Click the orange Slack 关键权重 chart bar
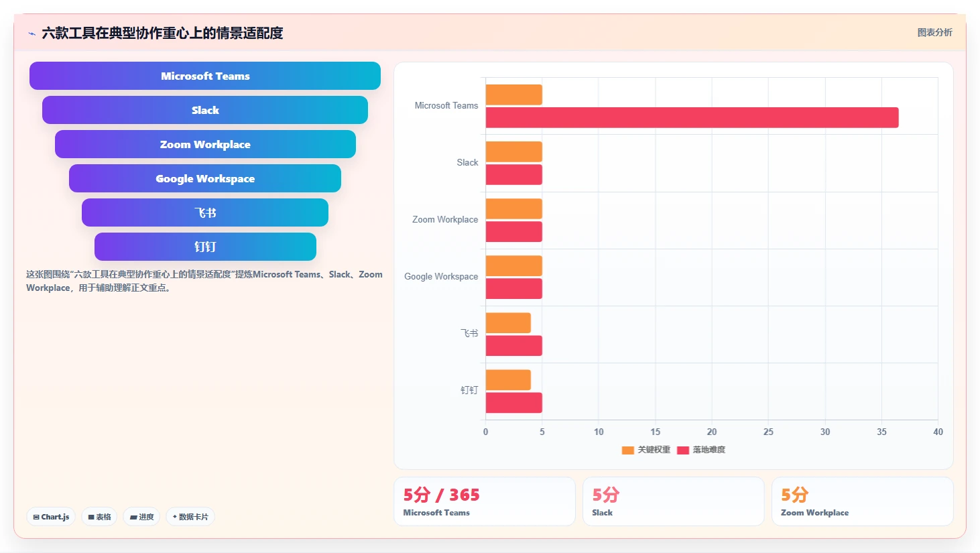Viewport: 980px width, 553px height. pyautogui.click(x=514, y=151)
